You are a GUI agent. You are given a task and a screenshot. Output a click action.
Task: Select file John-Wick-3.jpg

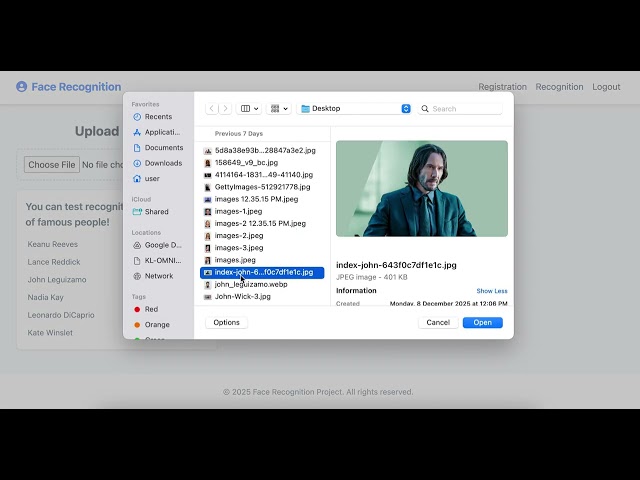[x=262, y=297]
